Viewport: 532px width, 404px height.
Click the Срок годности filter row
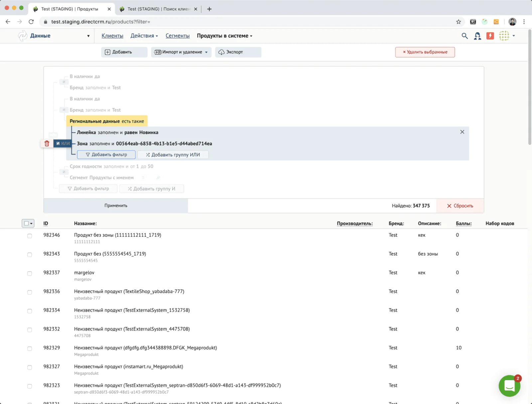[x=111, y=166]
